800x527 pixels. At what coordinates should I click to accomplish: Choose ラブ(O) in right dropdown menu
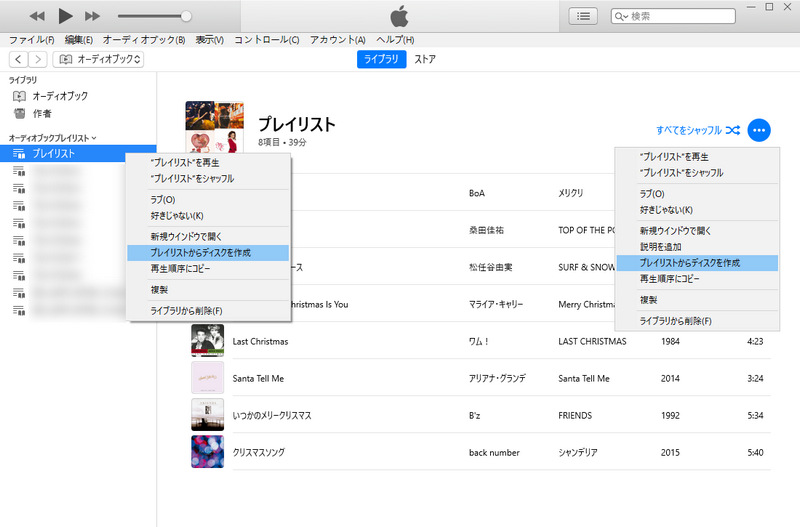click(697, 194)
